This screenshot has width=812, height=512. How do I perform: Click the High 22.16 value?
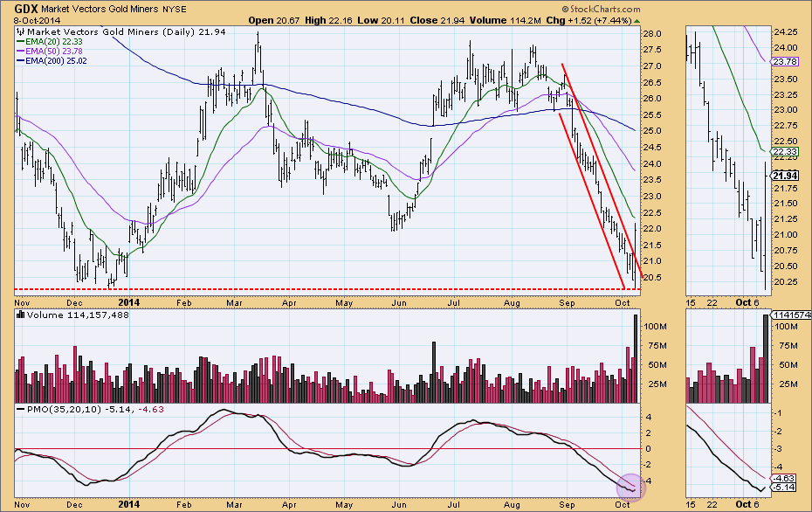328,21
